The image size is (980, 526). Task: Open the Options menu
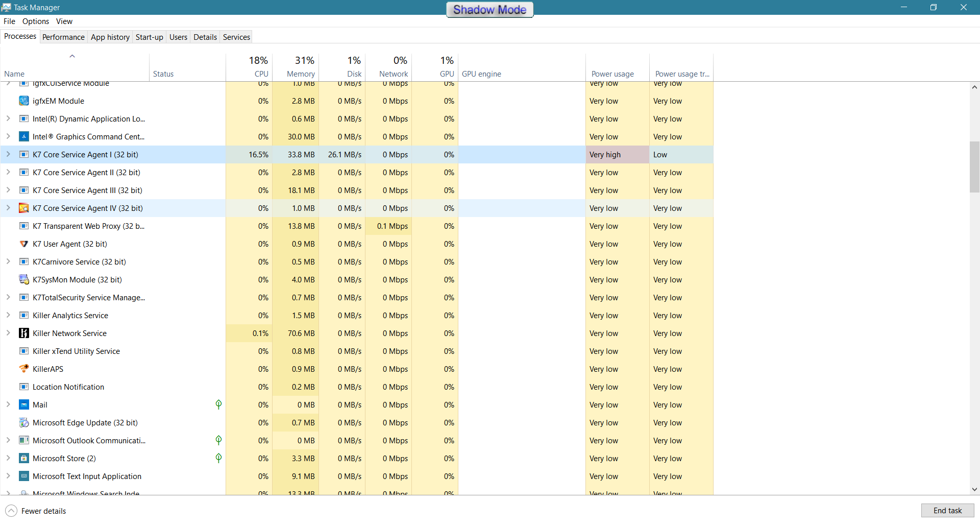tap(36, 21)
